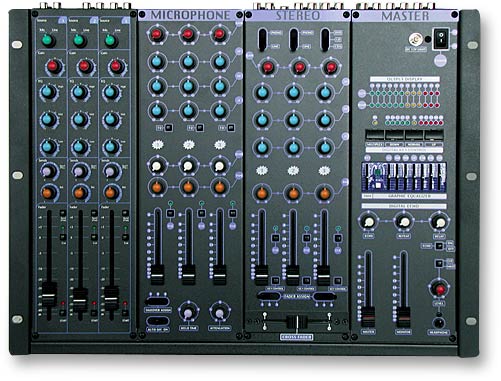Click channel 3 green Mic/Line knob
This screenshot has width=501, height=381.
tap(111, 40)
